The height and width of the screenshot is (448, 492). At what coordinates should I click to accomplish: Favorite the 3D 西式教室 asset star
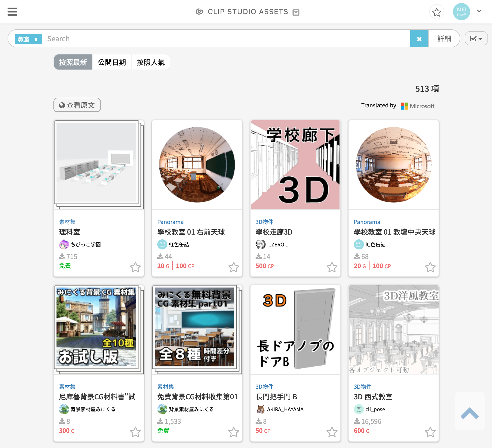430,432
